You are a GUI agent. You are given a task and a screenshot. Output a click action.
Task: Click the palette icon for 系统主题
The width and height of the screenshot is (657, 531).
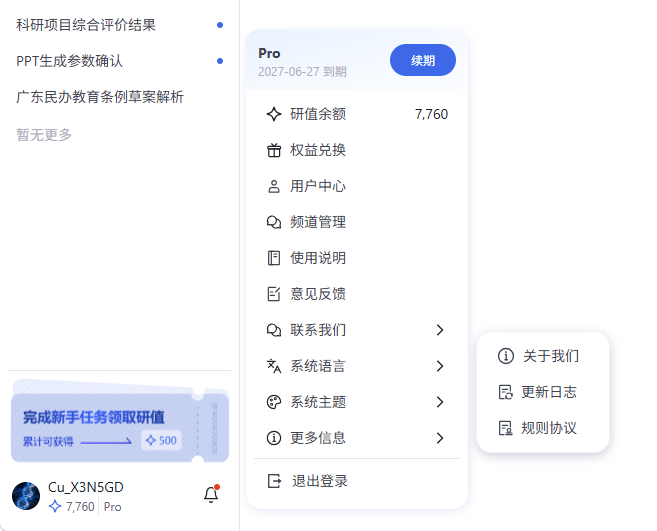pos(274,402)
